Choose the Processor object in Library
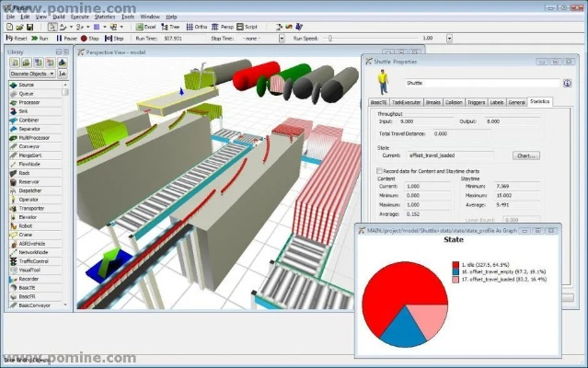 (32, 101)
